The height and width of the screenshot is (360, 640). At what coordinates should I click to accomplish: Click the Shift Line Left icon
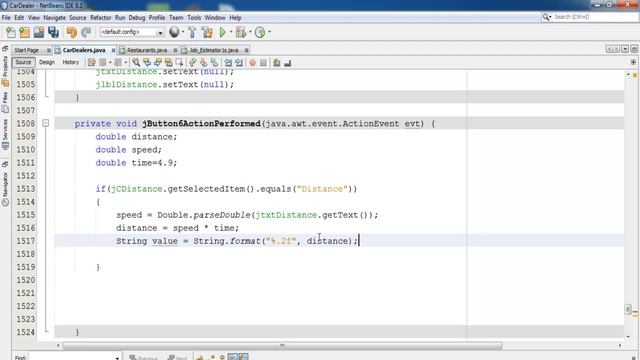228,62
